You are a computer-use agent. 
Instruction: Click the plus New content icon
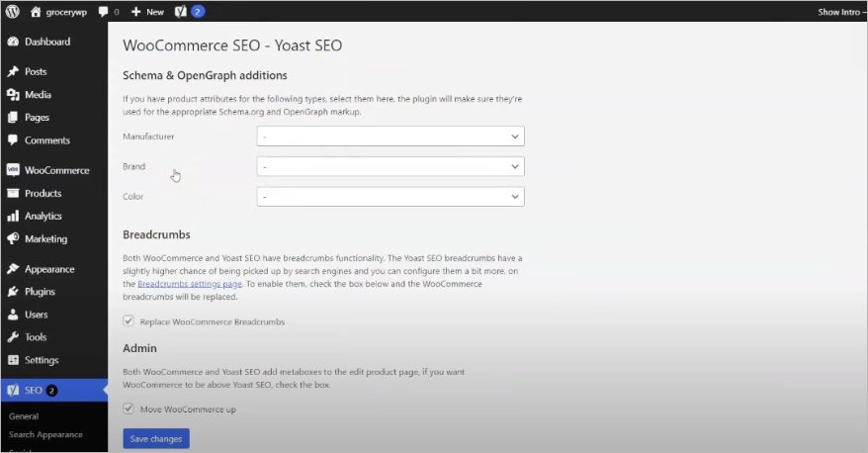click(136, 12)
